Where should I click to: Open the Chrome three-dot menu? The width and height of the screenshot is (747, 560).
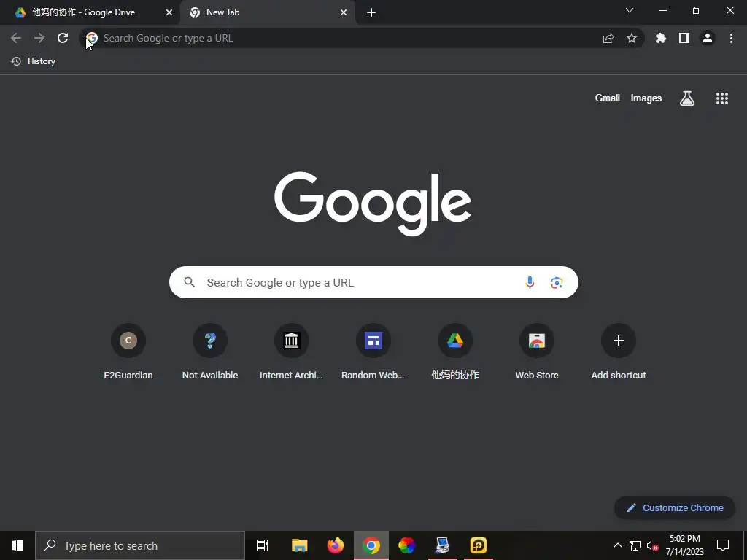[731, 38]
